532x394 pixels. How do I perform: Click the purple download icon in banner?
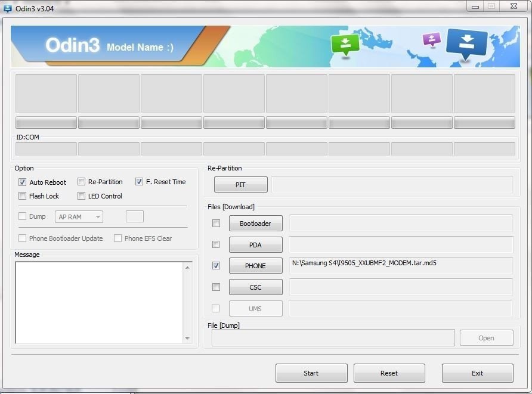pos(432,40)
